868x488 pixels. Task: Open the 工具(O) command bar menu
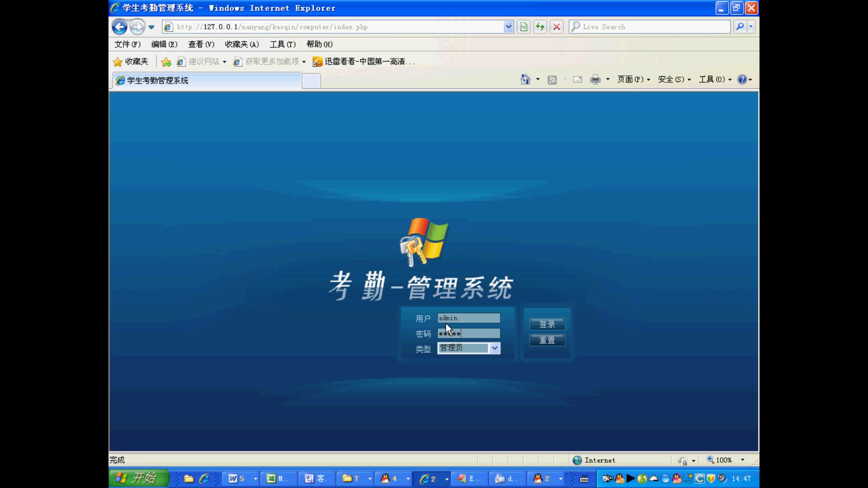(715, 80)
